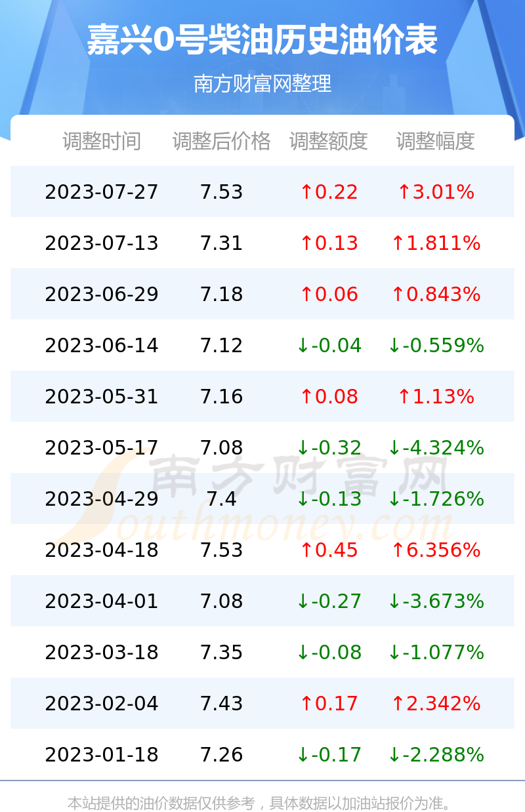The height and width of the screenshot is (812, 525).
Task: Click the red up arrow ↑0.22
Action: coord(329,192)
